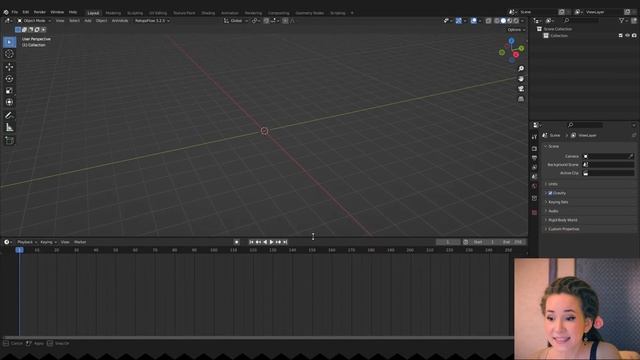Open the Scene properties tab

click(534, 177)
